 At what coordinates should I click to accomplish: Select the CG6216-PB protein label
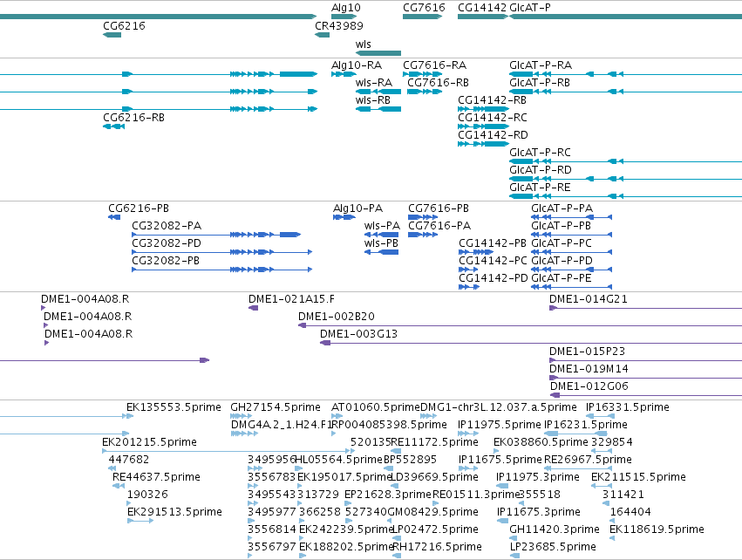139,208
